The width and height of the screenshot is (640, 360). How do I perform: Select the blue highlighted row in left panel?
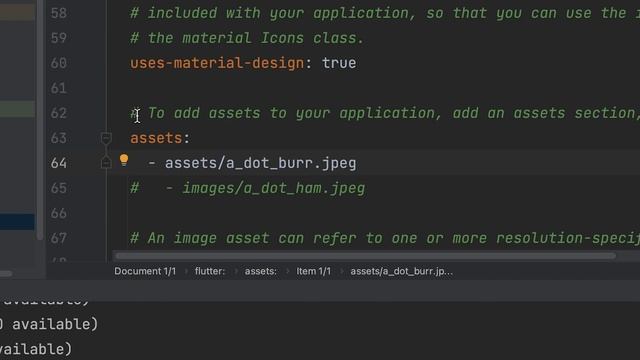17,222
